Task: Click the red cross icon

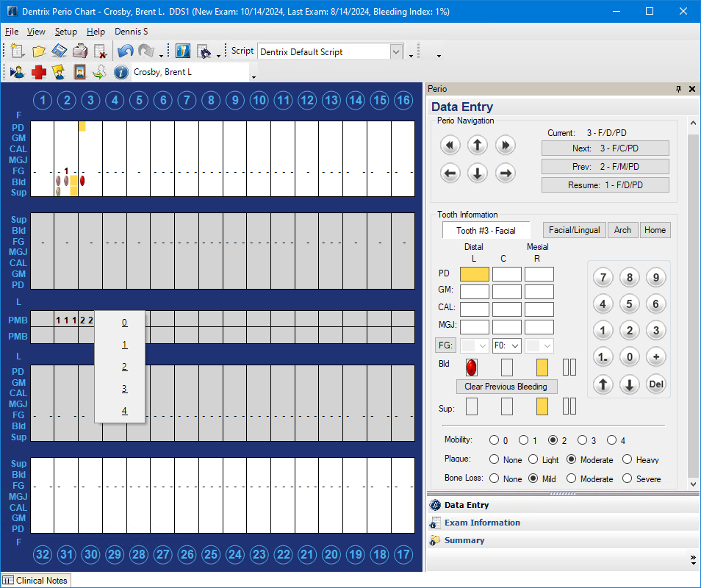Action: [38, 72]
